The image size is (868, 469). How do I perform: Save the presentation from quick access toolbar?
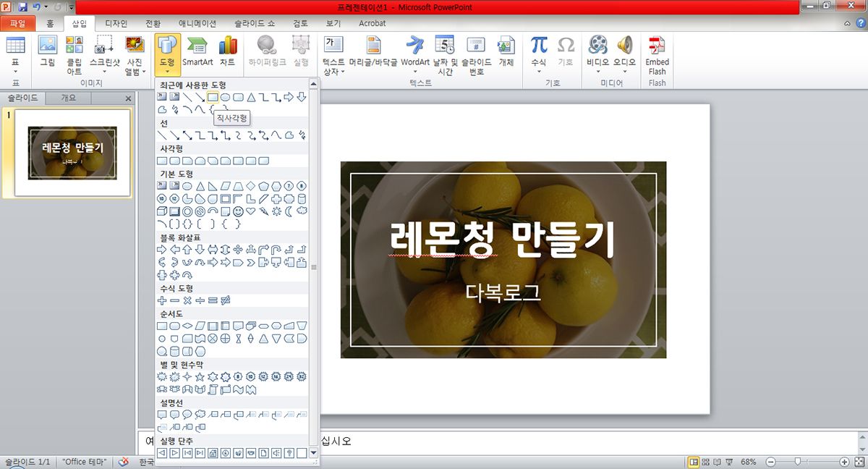[x=22, y=7]
